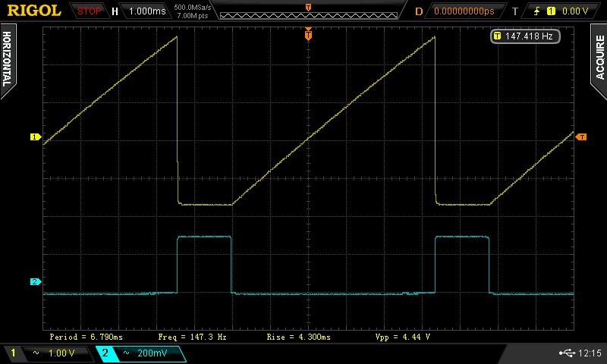
Task: Click the 500.0MSa/s sample rate readout
Action: coord(193,8)
